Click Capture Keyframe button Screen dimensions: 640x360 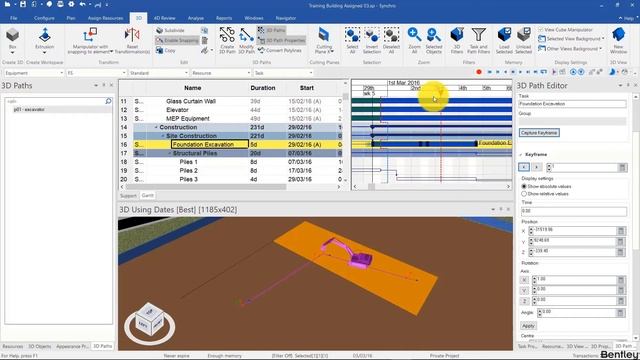[539, 133]
